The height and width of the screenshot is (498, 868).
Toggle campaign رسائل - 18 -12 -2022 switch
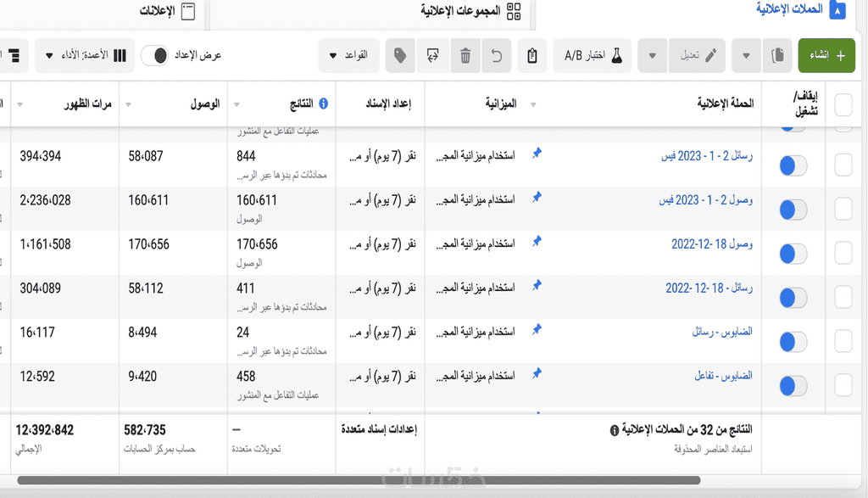[x=793, y=298]
